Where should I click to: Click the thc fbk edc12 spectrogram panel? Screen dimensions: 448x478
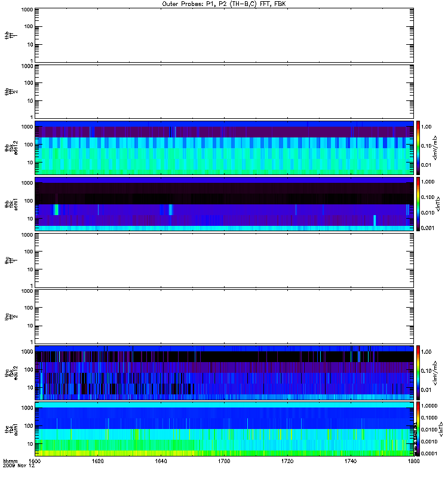point(224,373)
